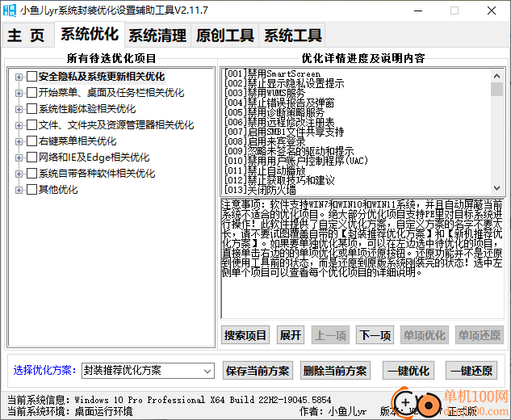Click the 单项优化 button

coord(425,335)
